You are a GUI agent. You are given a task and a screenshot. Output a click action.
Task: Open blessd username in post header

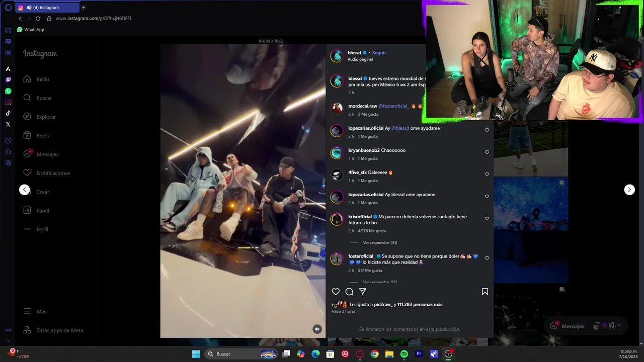[354, 53]
